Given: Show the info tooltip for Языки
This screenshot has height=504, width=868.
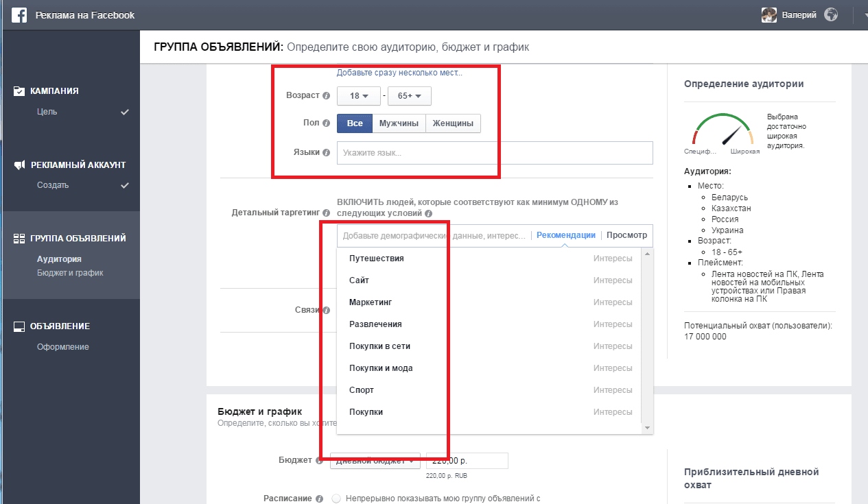Looking at the screenshot, I should pos(327,152).
